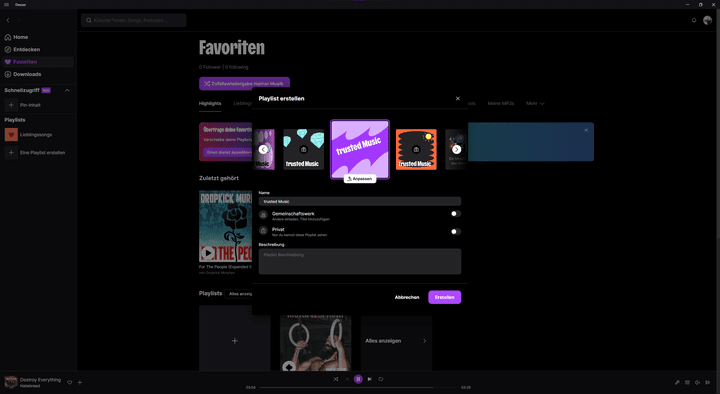Click the Beschreibung text area
This screenshot has width=720, height=394.
tap(360, 261)
